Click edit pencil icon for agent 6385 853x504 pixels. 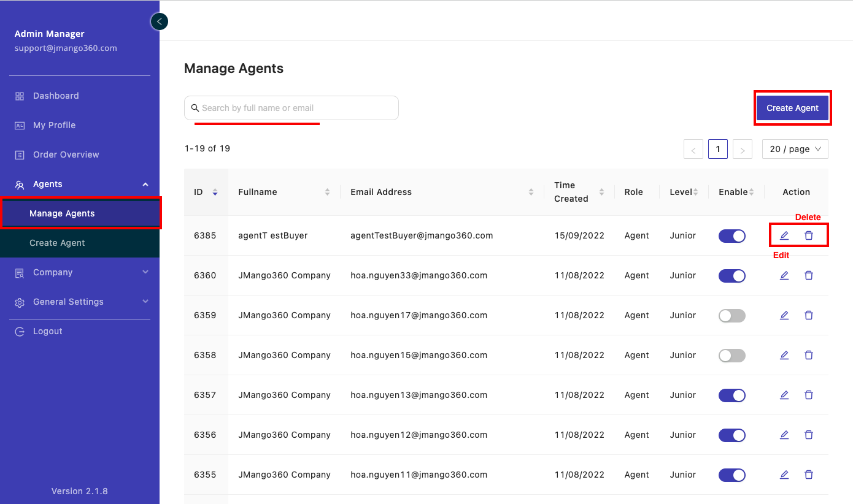tap(784, 235)
